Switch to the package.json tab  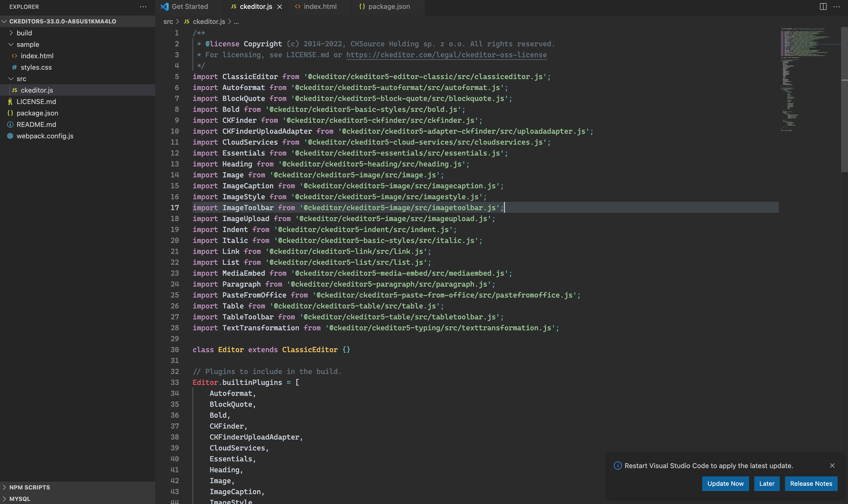[x=388, y=7]
